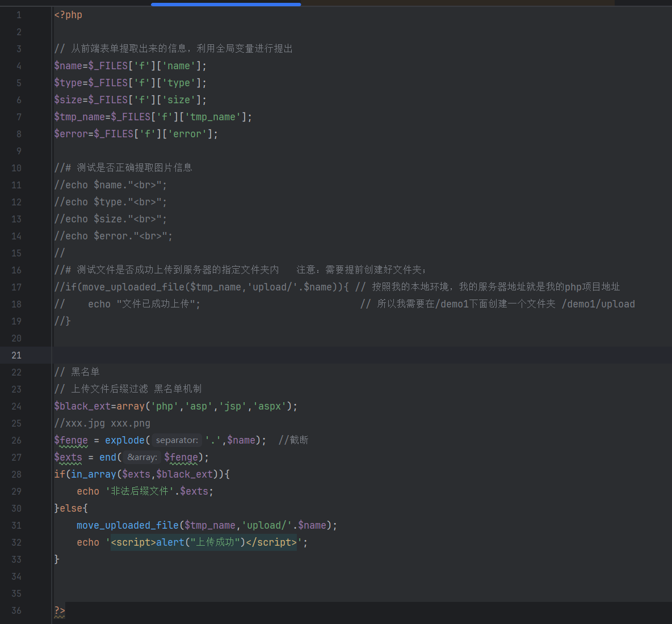Click the explode function name

pos(124,440)
